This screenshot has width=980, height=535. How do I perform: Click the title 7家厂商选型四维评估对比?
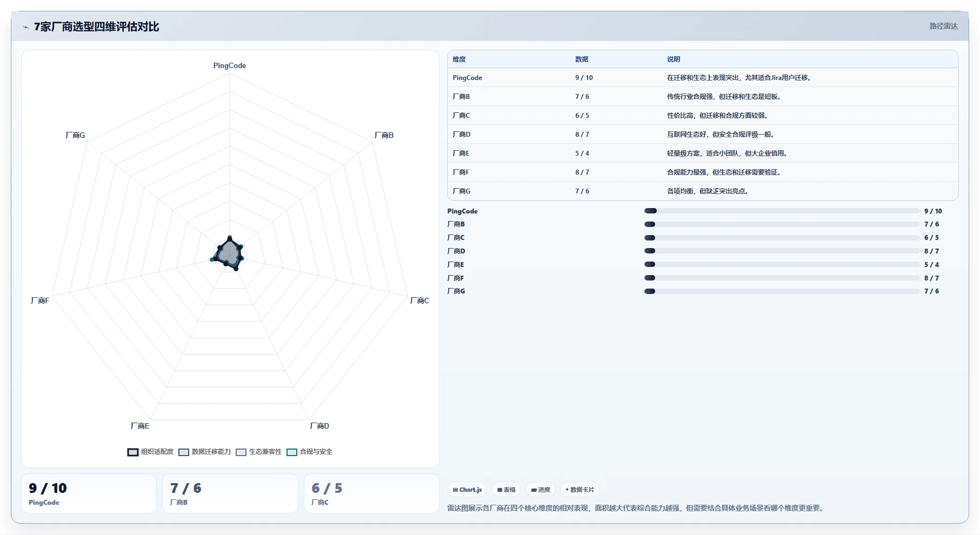tap(96, 27)
